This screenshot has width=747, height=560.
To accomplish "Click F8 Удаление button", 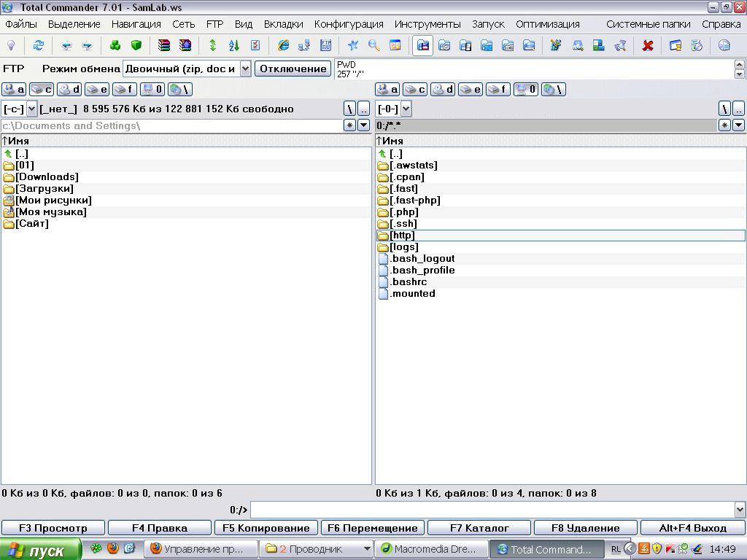I will [586, 528].
